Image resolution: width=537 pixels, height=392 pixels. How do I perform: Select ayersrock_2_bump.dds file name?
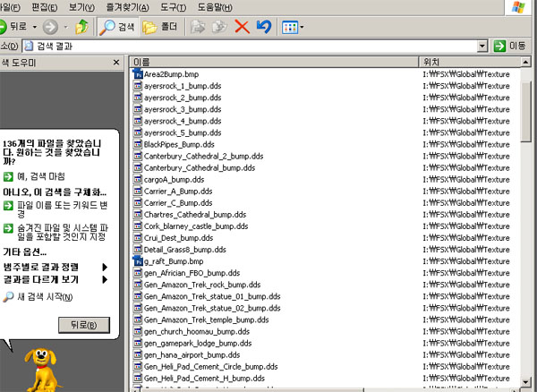(183, 98)
